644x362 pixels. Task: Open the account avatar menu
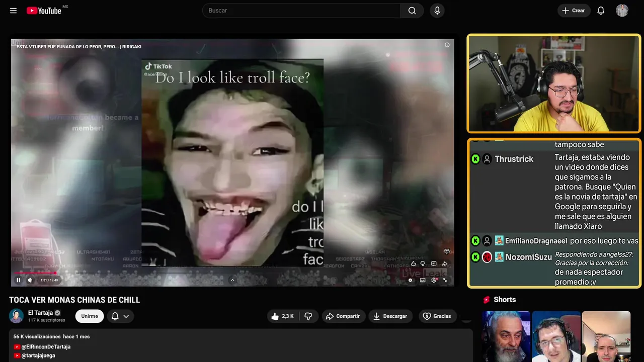coord(622,11)
